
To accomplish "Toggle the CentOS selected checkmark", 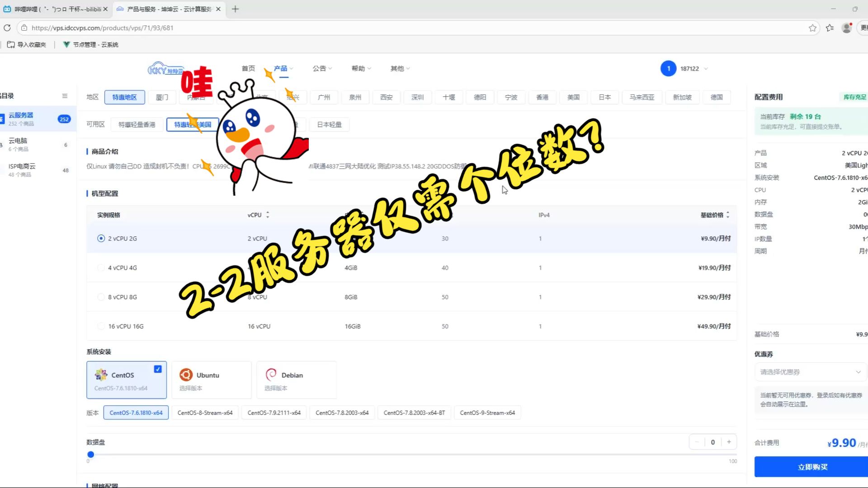I will tap(158, 369).
